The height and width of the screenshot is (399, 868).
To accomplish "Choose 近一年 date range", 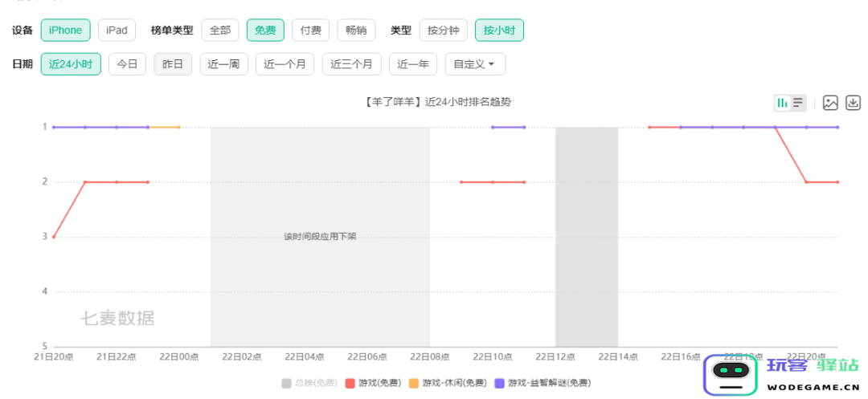I will pyautogui.click(x=413, y=64).
